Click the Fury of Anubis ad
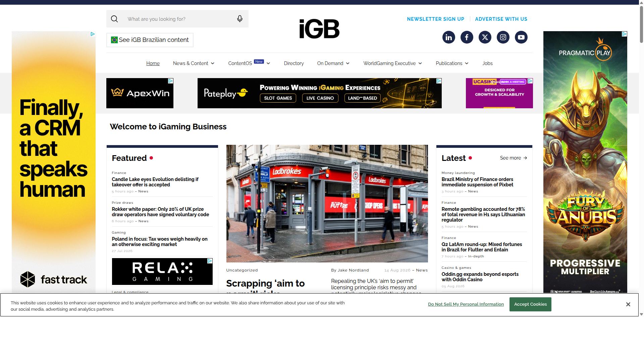Screen dimensions: 644x362 click(585, 162)
